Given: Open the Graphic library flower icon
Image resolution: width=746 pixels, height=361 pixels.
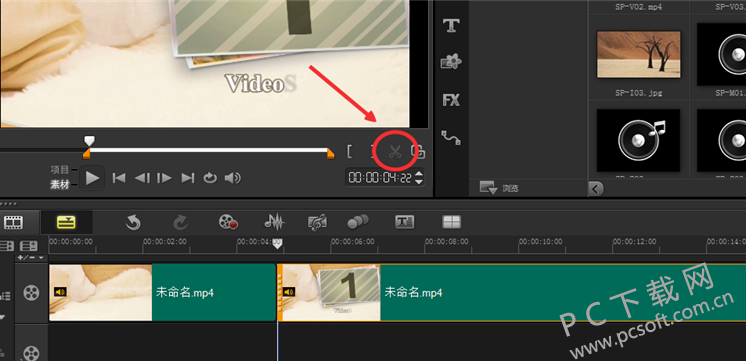Looking at the screenshot, I should click(x=451, y=62).
